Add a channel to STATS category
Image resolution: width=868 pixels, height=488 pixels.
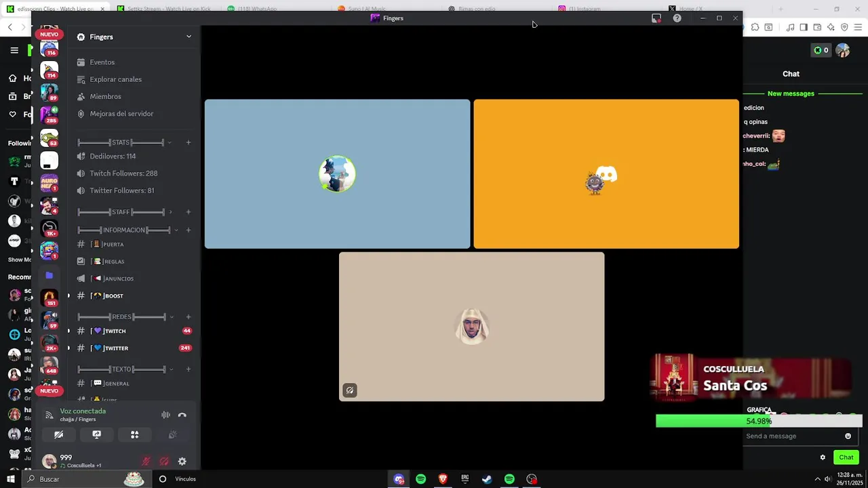pos(189,142)
